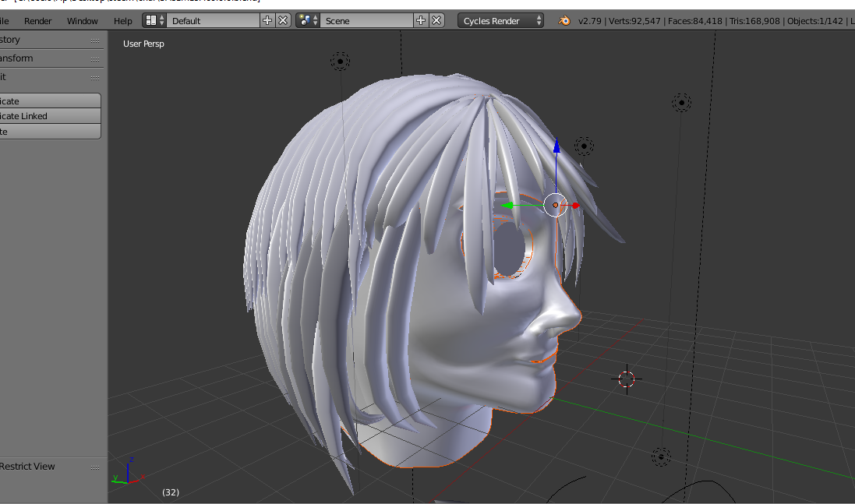
Task: Open the Window menu
Action: 83,21
